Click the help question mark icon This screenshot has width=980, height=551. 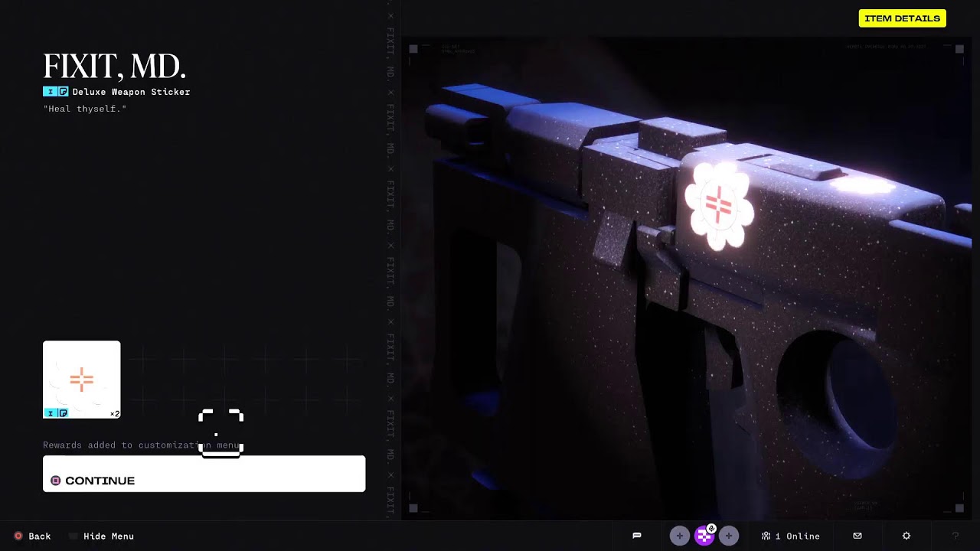pos(955,536)
